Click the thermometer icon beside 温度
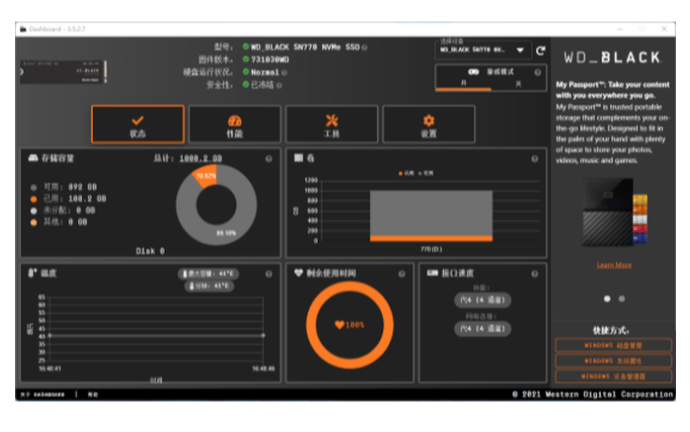Viewport: 690px width, 432px height. [32, 273]
